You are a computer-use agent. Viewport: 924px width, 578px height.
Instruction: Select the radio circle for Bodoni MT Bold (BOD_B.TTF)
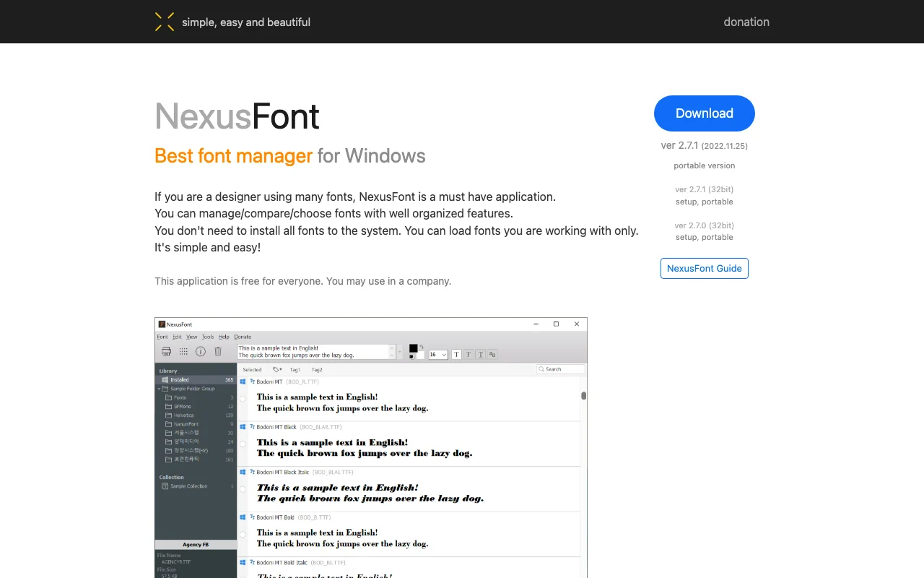click(243, 534)
